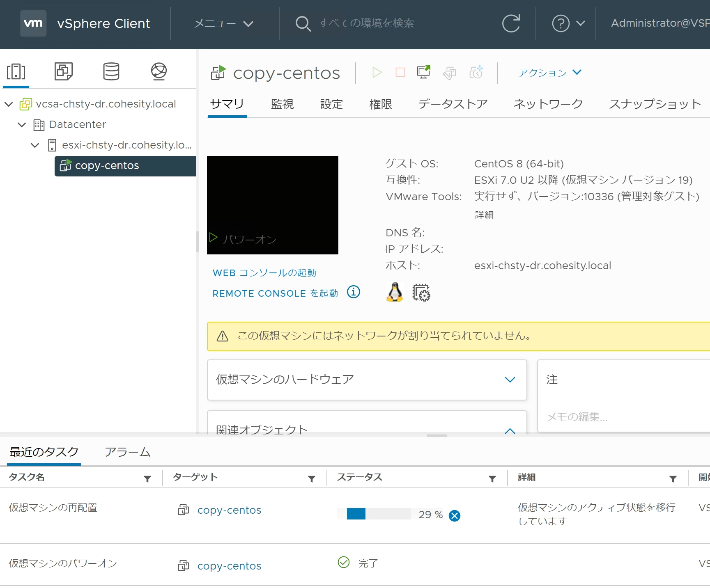Screen dimensions: 710x588
Task: Filter the ターゲット column
Action: (312, 478)
